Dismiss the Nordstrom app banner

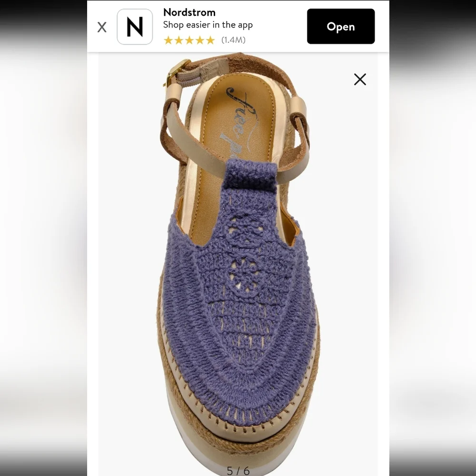pyautogui.click(x=102, y=27)
